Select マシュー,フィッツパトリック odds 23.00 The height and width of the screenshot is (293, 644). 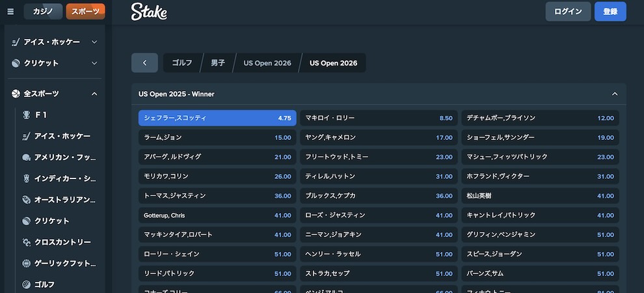540,157
